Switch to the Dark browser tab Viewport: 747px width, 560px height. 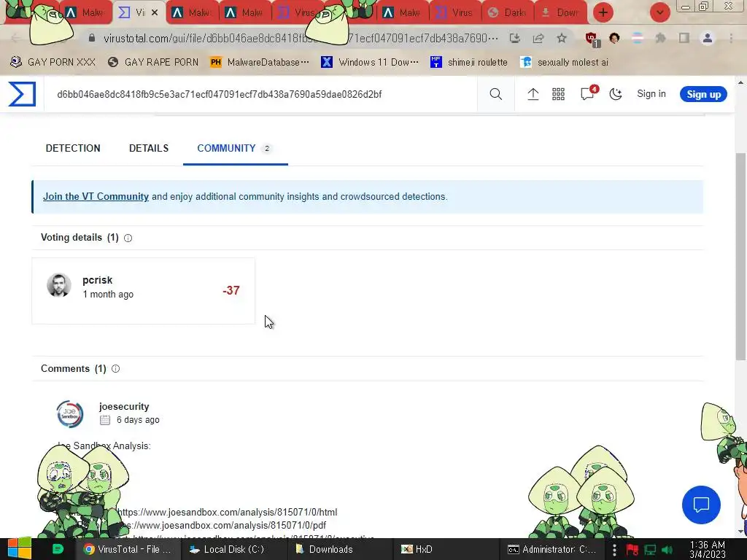coord(508,13)
